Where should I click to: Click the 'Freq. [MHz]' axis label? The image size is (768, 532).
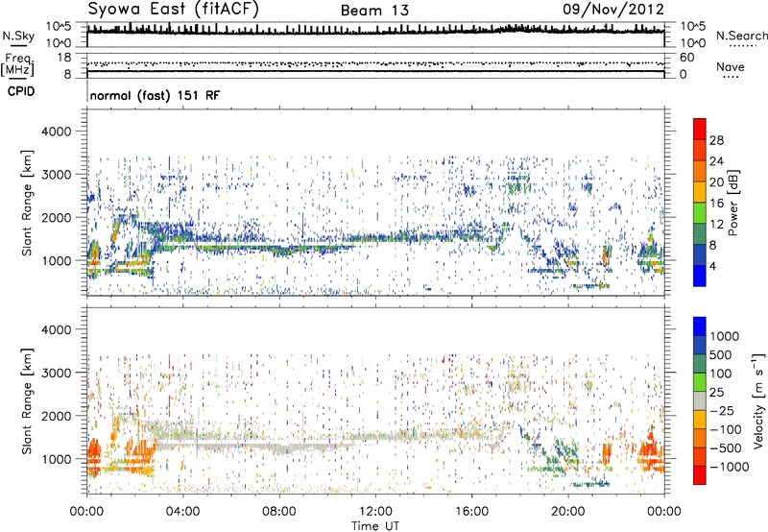pos(18,64)
